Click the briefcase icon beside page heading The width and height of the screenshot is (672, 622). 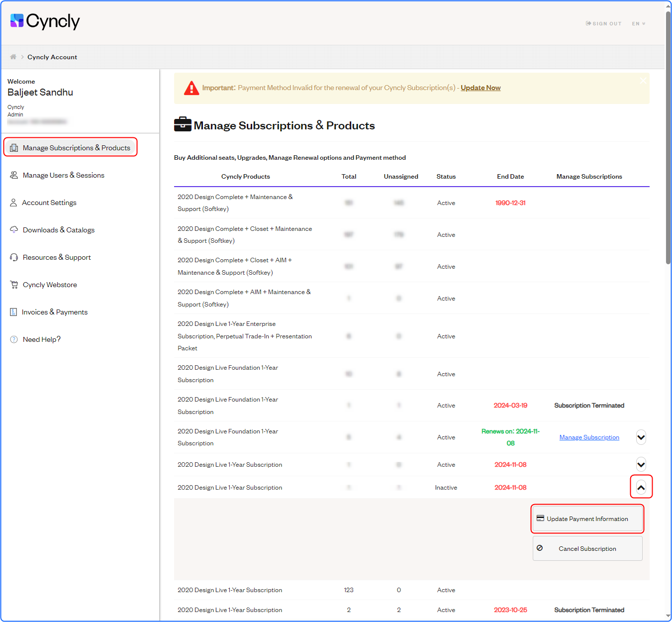(x=183, y=124)
